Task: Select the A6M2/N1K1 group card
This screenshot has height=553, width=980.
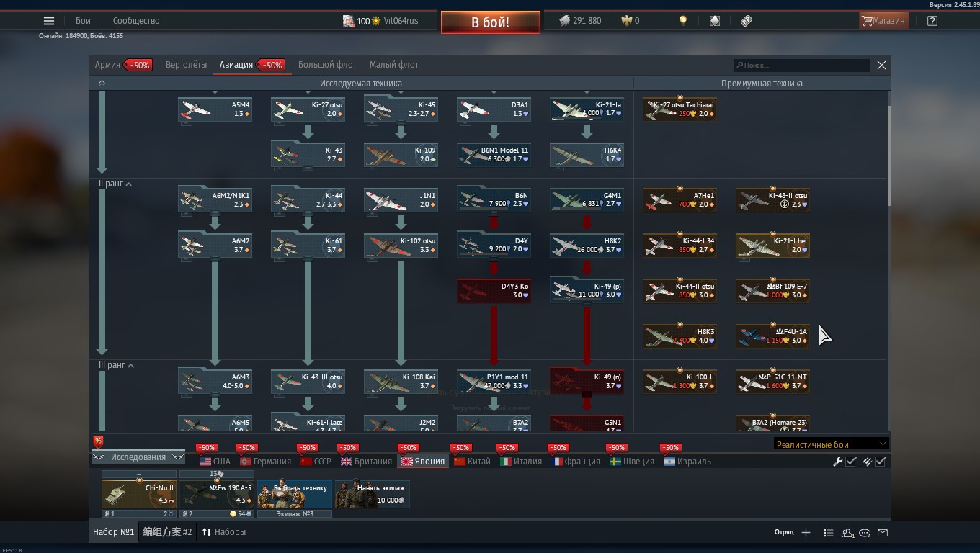Action: [x=215, y=200]
